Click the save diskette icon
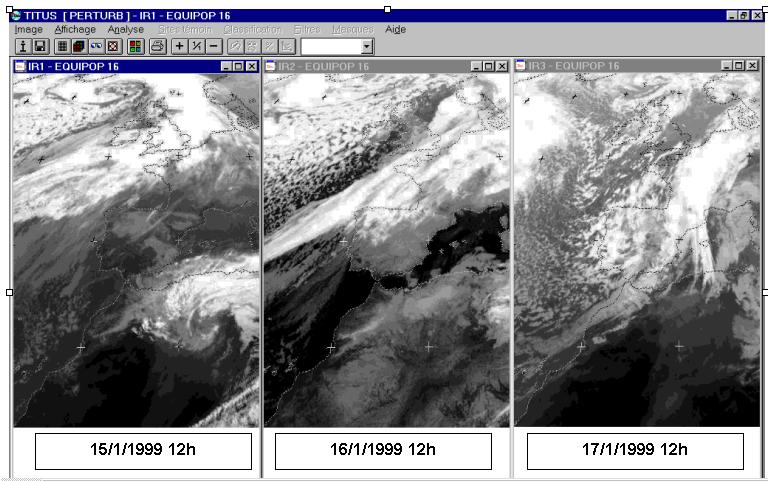The width and height of the screenshot is (769, 482). point(40,46)
